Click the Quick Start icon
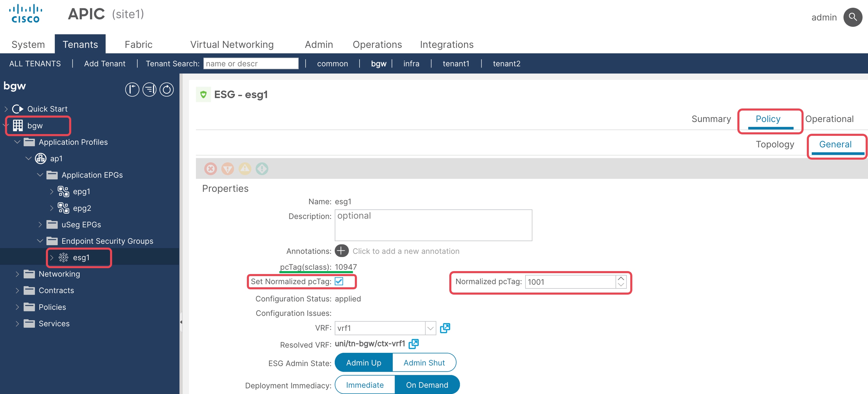 (18, 109)
